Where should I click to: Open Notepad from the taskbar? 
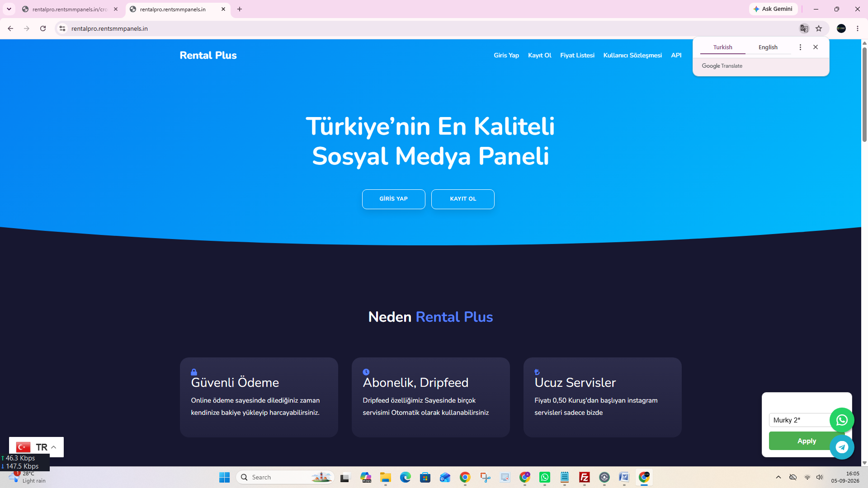pos(565,477)
